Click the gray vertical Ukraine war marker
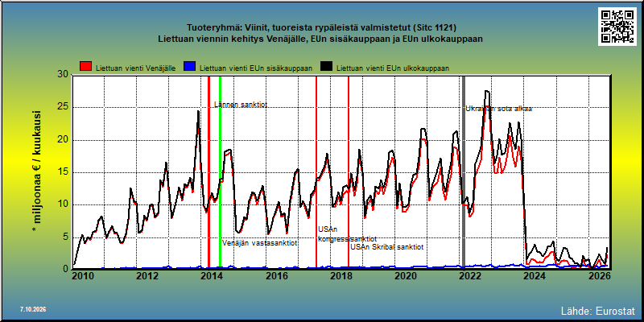This screenshot has width=644, height=322. (x=464, y=172)
